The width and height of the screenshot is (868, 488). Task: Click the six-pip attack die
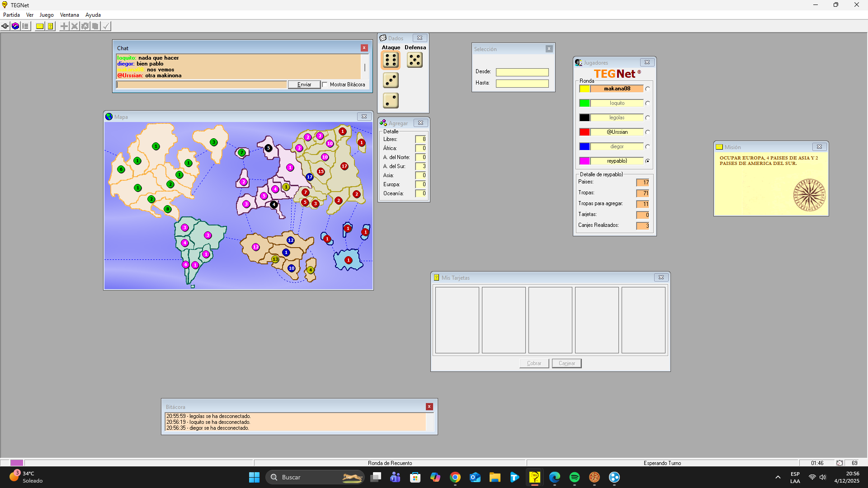pyautogui.click(x=391, y=60)
